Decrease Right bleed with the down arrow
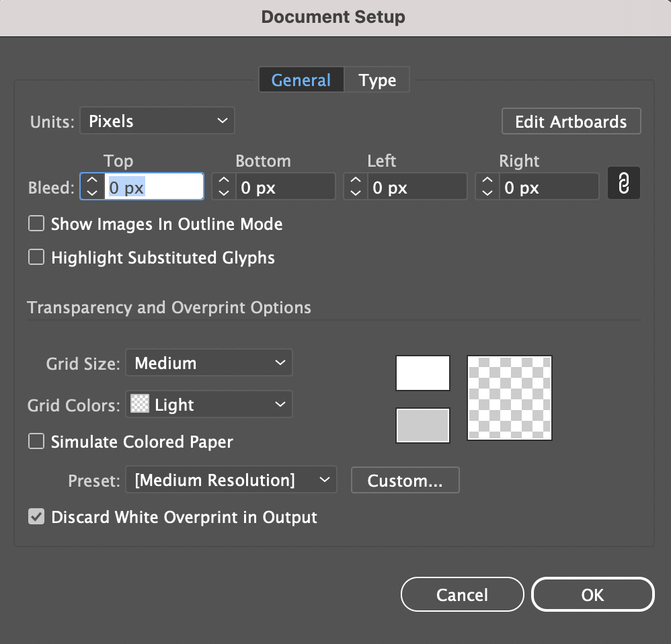This screenshot has width=671, height=644. [488, 192]
